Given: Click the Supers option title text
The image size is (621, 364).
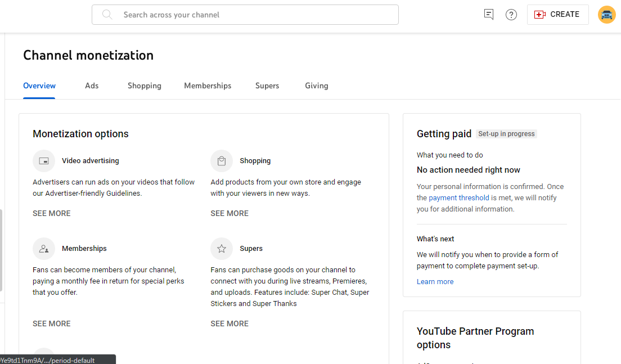Looking at the screenshot, I should [x=251, y=249].
